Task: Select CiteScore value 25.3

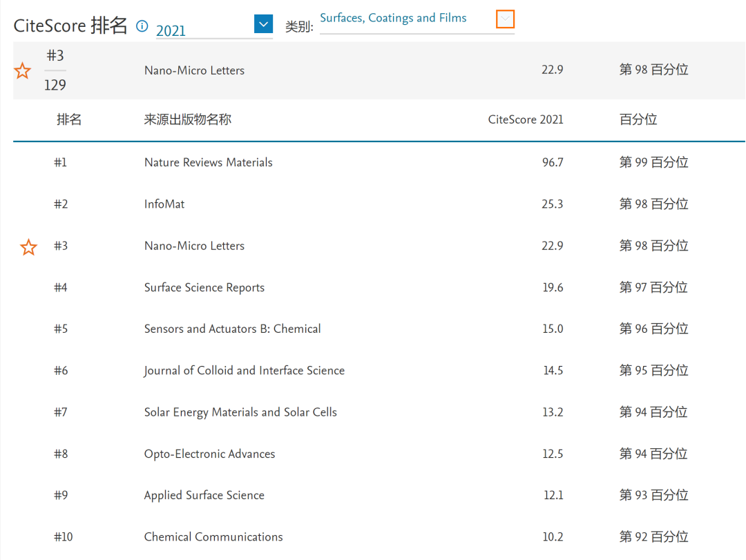Action: 552,204
